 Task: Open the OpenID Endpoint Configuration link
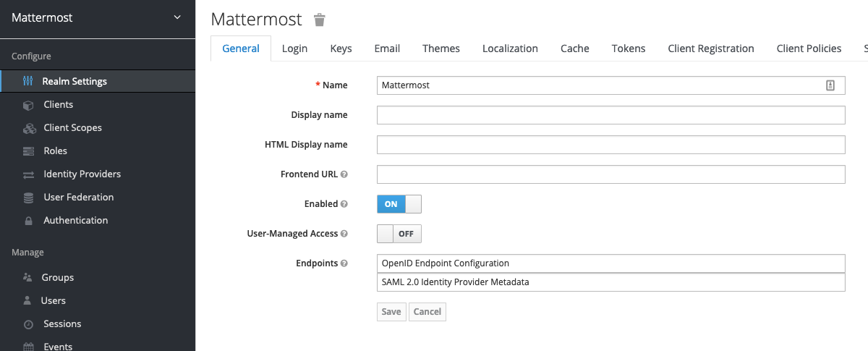pos(446,263)
